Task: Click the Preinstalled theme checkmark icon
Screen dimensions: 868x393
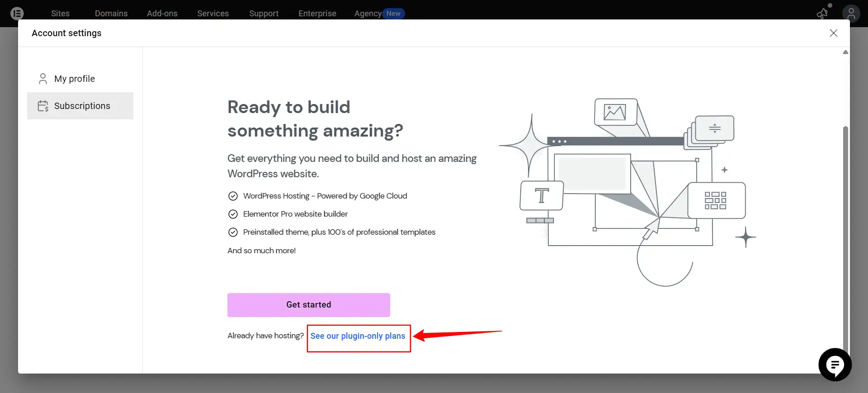Action: click(233, 232)
